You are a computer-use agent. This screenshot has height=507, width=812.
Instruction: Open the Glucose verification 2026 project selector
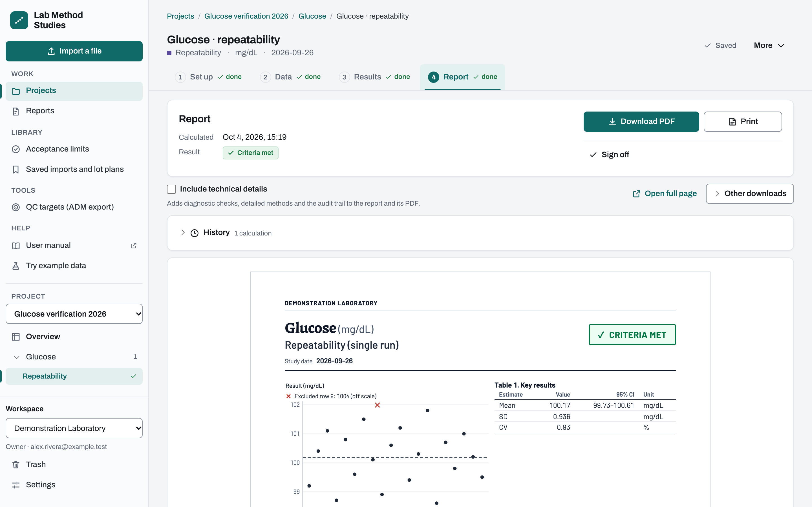coord(74,314)
